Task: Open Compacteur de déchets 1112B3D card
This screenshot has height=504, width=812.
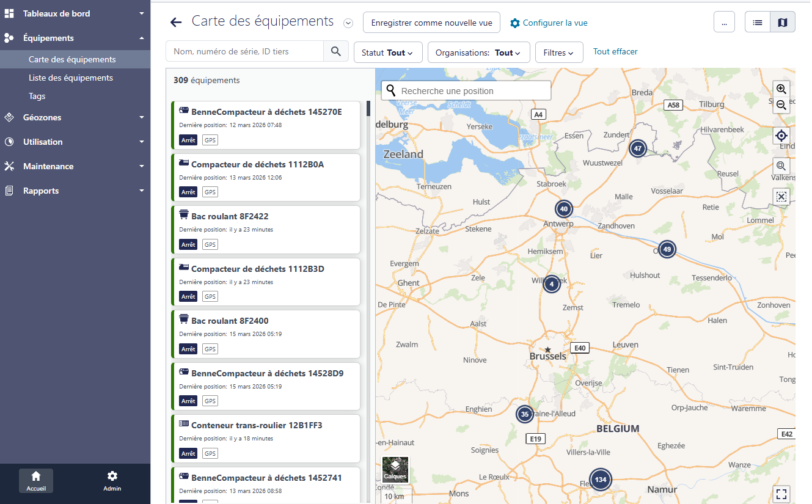Action: point(266,282)
